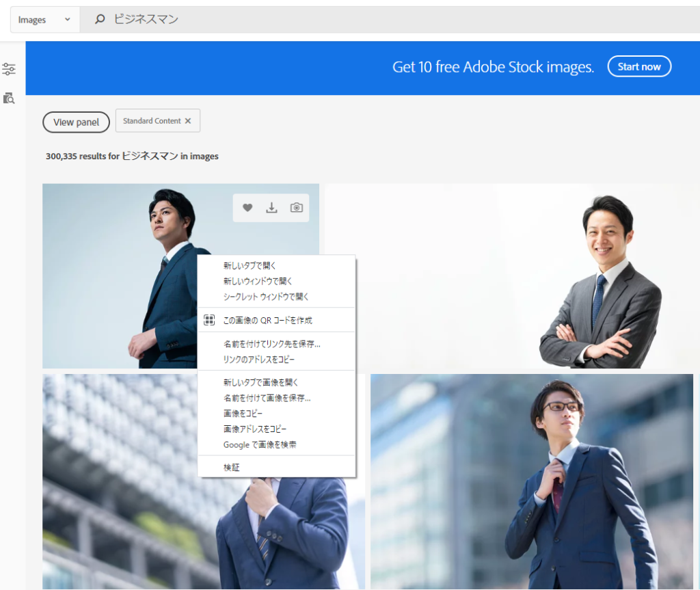700x590 pixels.
Task: Open the filters icon in the left sidebar
Action: pyautogui.click(x=9, y=69)
